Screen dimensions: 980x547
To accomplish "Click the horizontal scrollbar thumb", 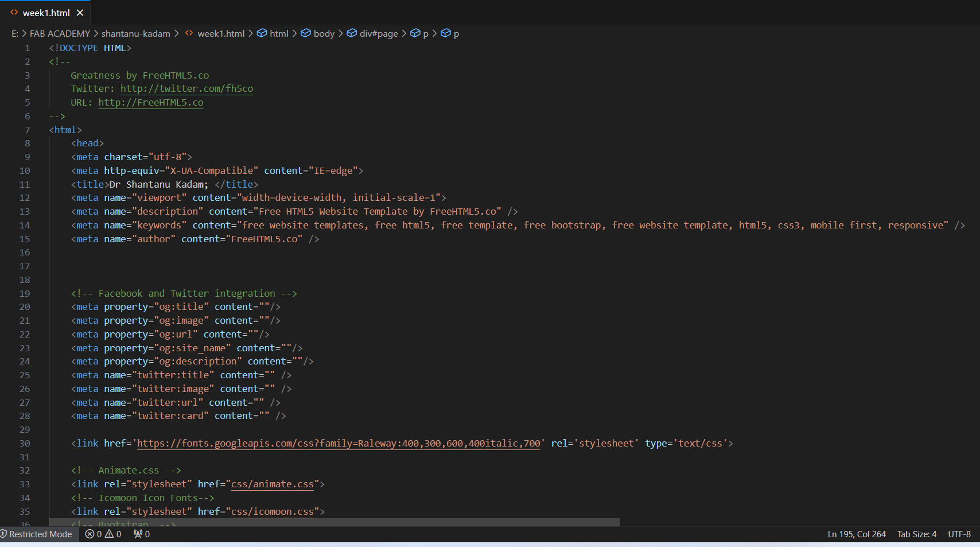I will coord(334,522).
